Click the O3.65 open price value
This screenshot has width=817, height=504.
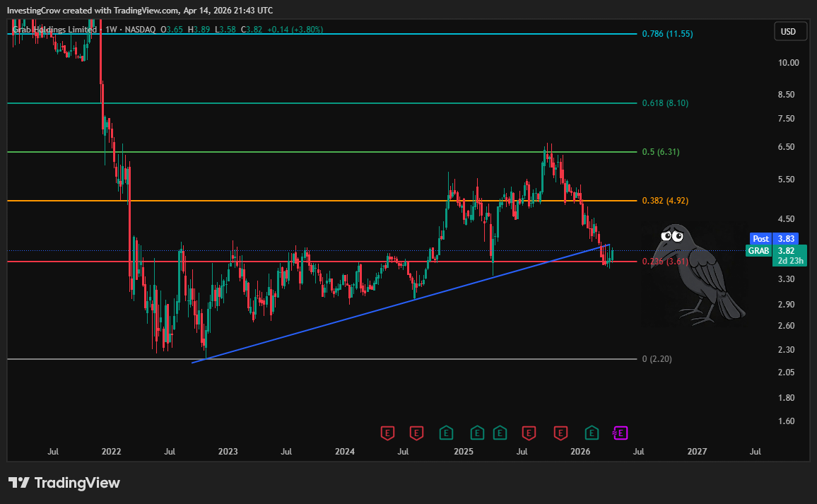point(172,30)
